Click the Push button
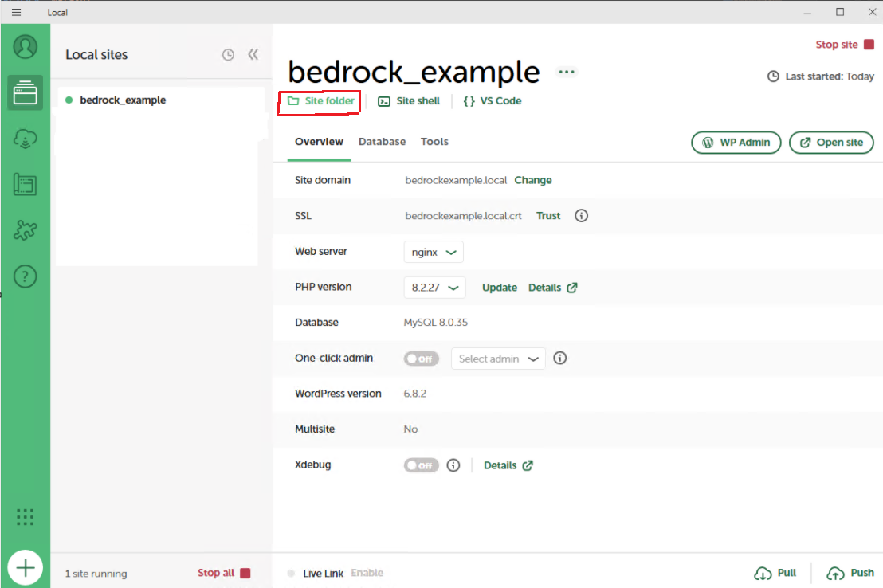The height and width of the screenshot is (588, 883). click(850, 573)
